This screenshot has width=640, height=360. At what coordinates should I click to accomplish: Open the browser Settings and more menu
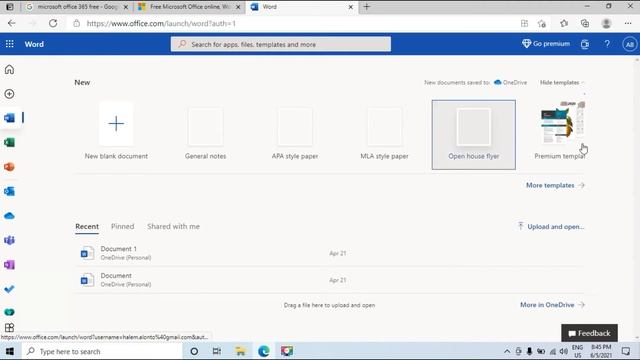[628, 23]
